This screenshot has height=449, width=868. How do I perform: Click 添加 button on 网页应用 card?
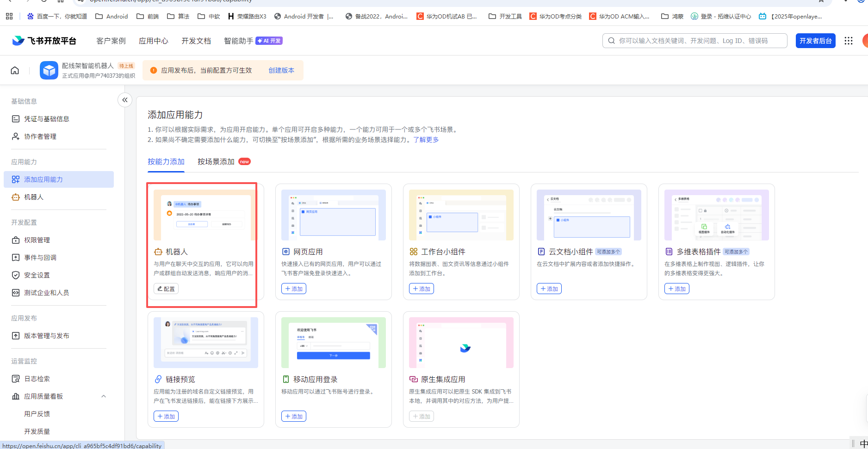point(294,289)
